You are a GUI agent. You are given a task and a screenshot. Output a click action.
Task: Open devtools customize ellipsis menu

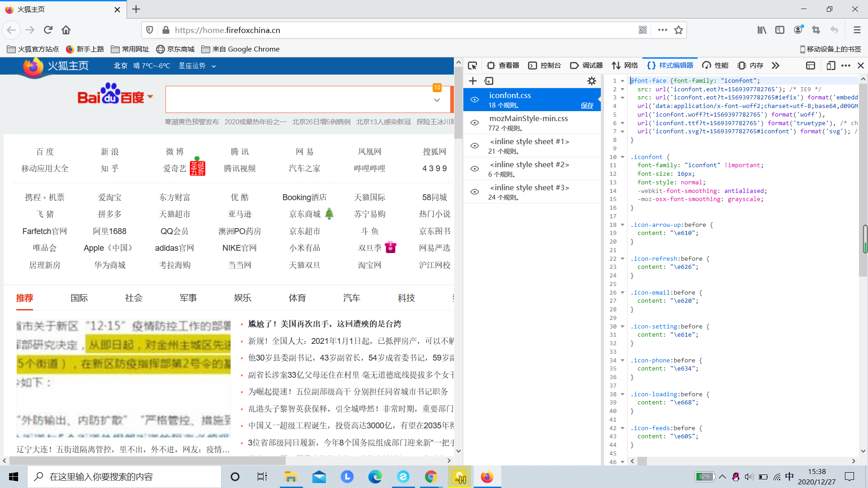point(846,66)
